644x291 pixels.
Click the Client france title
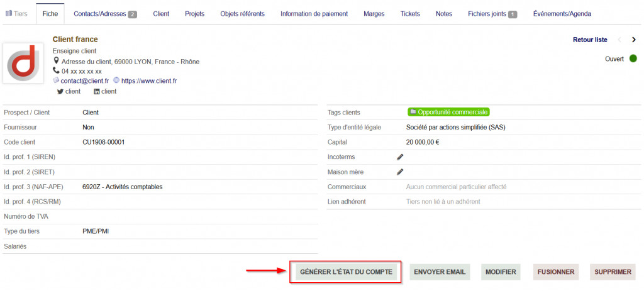click(75, 40)
